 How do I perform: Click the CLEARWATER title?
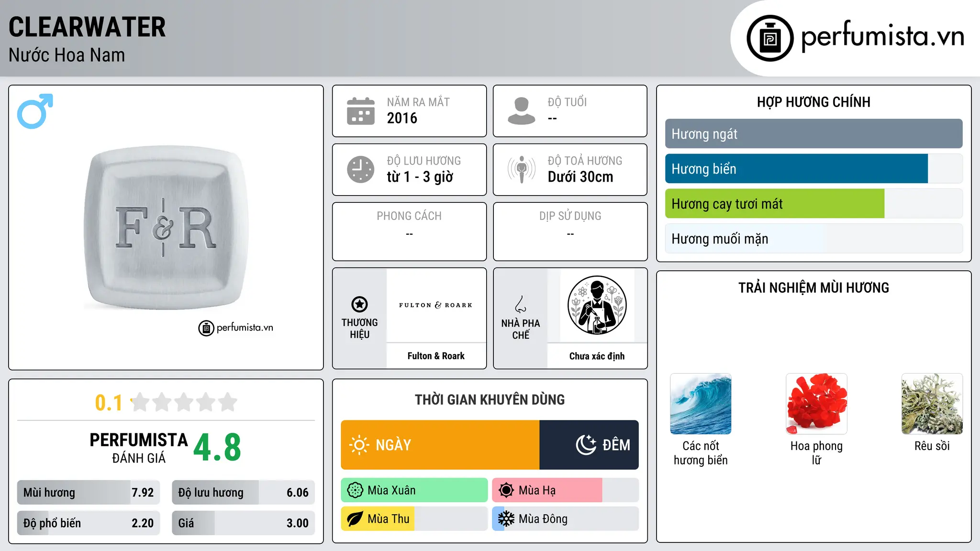pyautogui.click(x=87, y=27)
